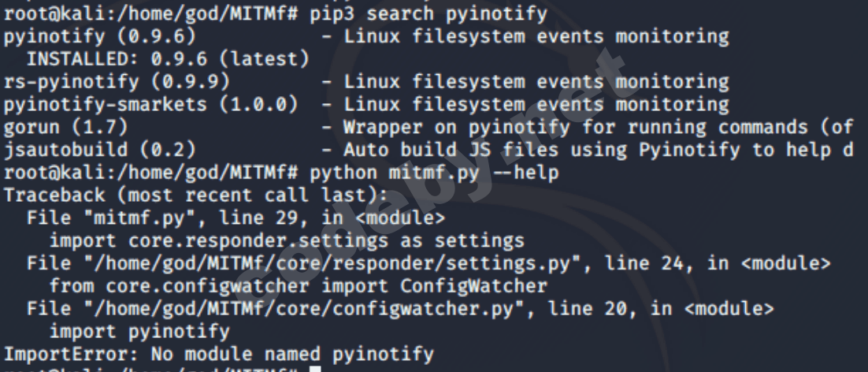
Task: Click the "INSTALLED: 0.9.6 (latest)" line
Action: pyautogui.click(x=167, y=58)
